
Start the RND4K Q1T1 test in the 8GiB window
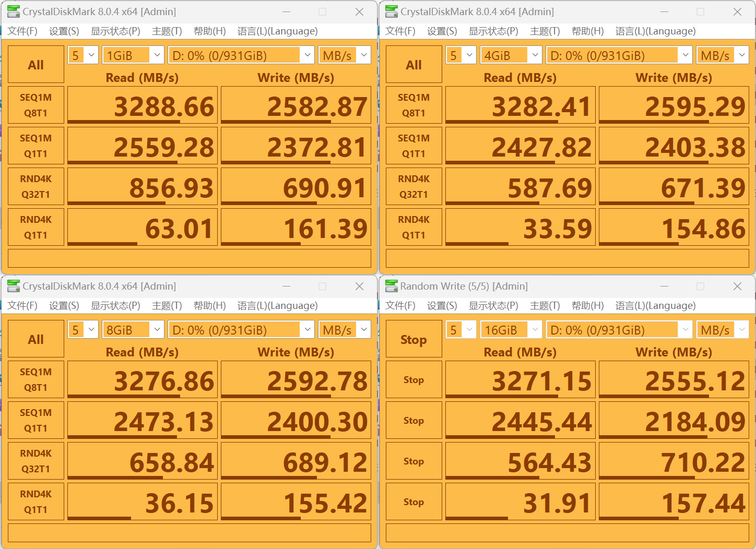tap(36, 502)
